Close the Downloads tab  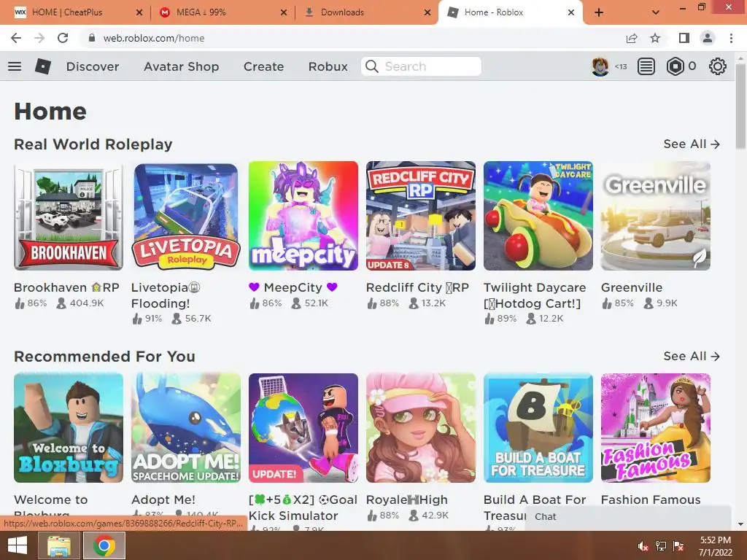tap(427, 12)
